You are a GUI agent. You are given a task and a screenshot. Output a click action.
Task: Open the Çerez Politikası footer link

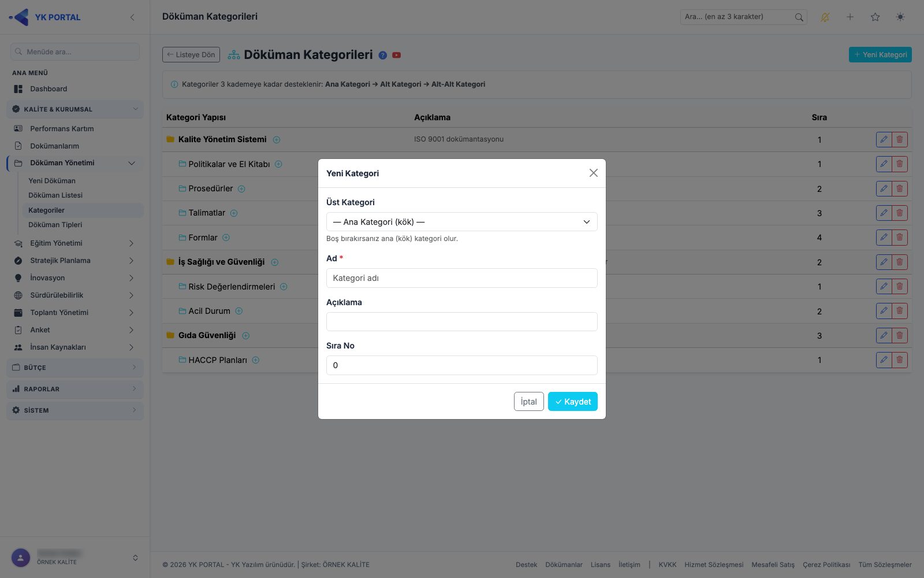click(x=826, y=565)
